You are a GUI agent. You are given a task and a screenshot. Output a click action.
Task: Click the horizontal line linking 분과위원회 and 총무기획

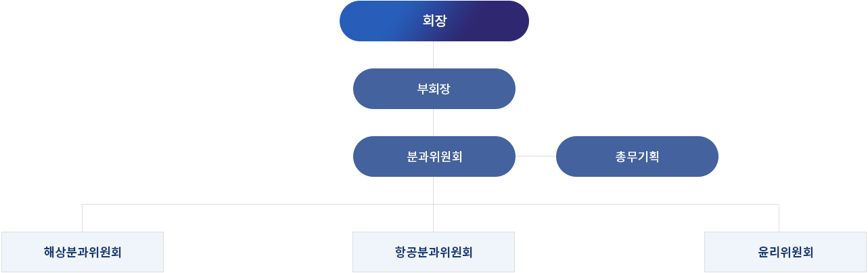[x=536, y=156]
